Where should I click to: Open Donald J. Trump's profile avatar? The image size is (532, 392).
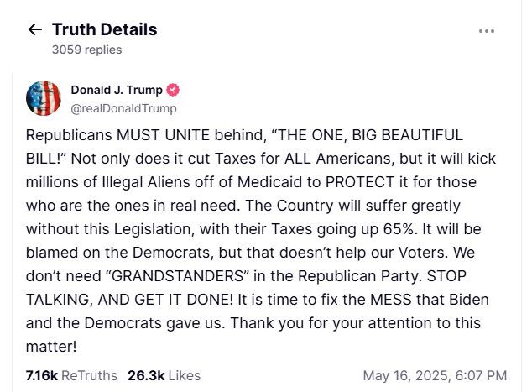click(x=44, y=98)
